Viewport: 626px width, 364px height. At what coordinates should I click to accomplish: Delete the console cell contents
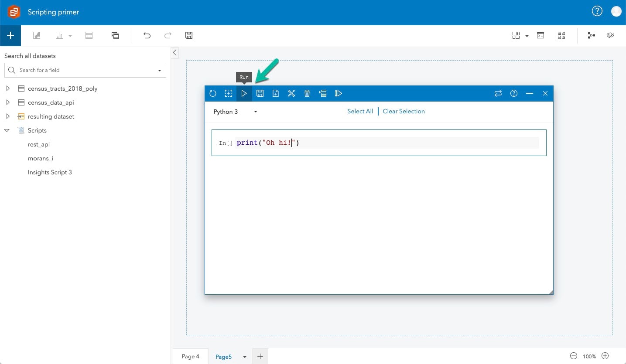[307, 93]
